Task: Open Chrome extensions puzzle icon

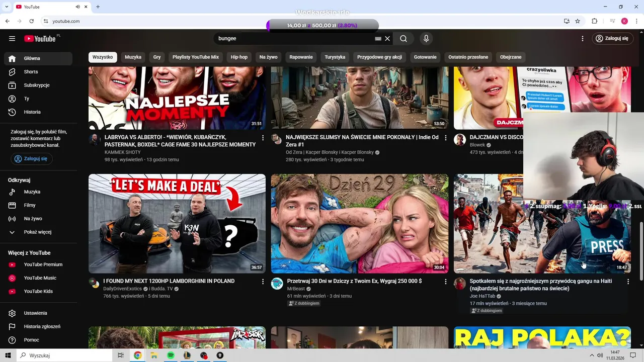Action: pos(594,21)
